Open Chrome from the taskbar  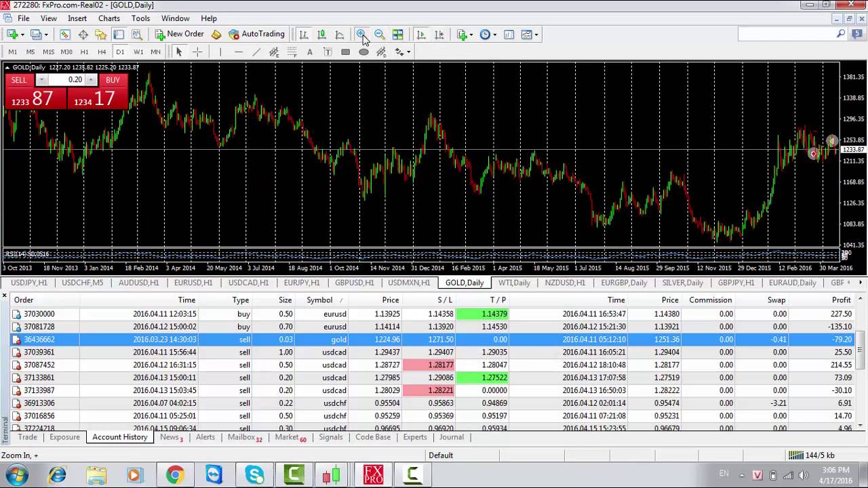pos(175,475)
